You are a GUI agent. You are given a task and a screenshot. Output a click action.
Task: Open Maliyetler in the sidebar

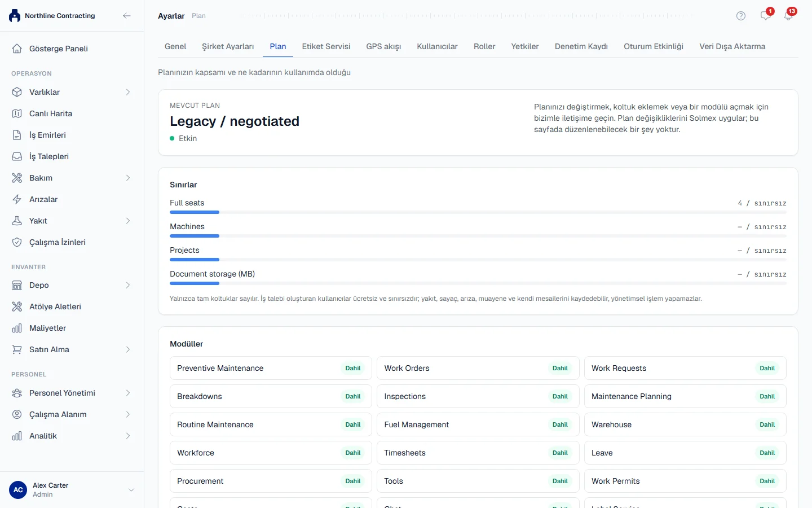tap(72, 328)
